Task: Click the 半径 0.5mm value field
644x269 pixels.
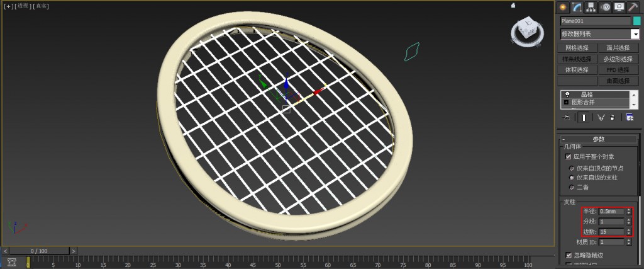Action: [611, 212]
